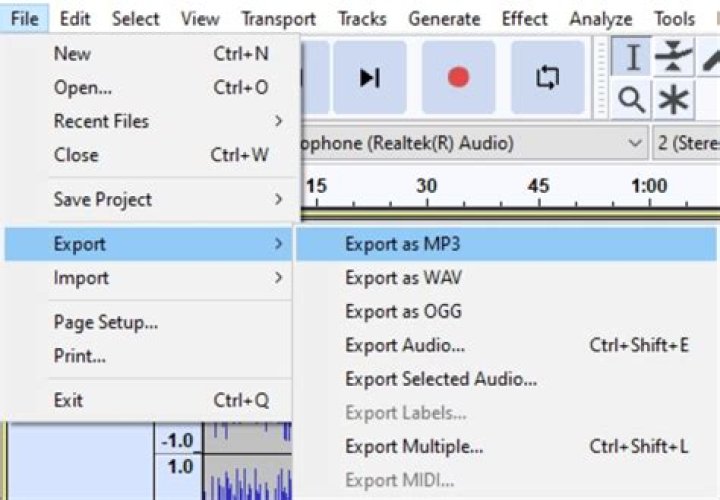Open the Transport menu
Screen dimensions: 720x500
(279, 19)
